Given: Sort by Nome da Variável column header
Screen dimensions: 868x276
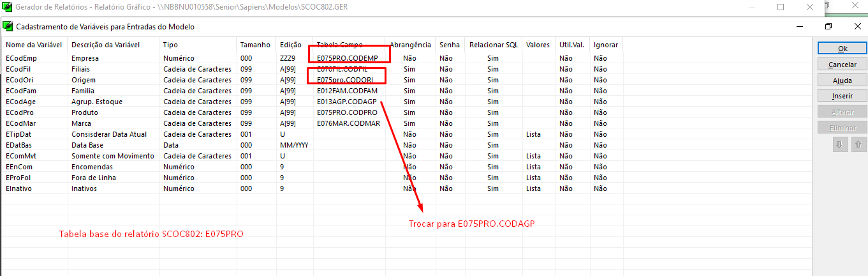Looking at the screenshot, I should pos(33,45).
